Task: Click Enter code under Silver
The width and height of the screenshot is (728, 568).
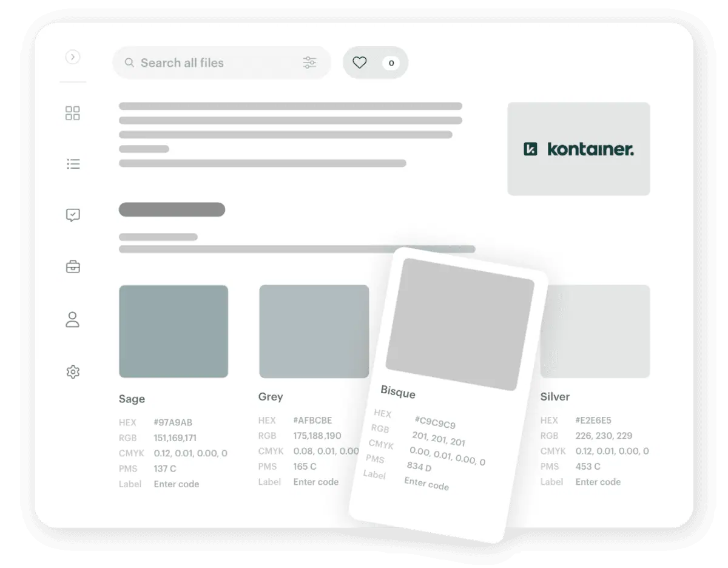Action: pyautogui.click(x=598, y=482)
